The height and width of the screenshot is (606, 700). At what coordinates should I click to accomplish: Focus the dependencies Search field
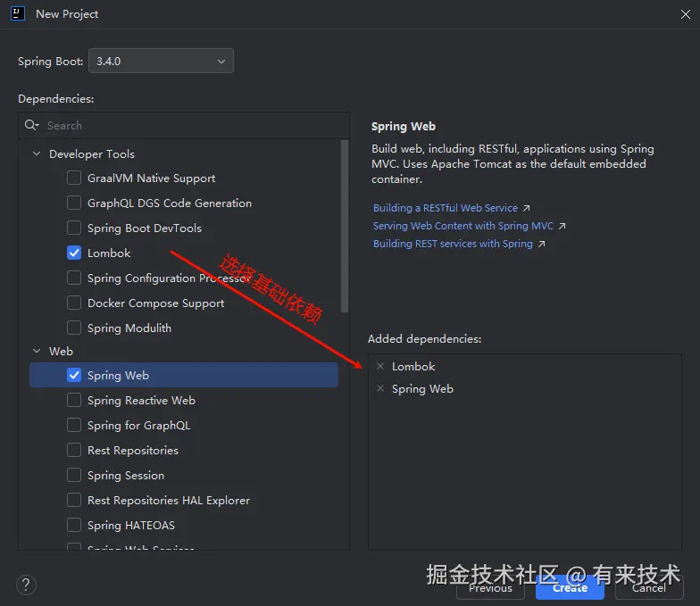click(184, 125)
